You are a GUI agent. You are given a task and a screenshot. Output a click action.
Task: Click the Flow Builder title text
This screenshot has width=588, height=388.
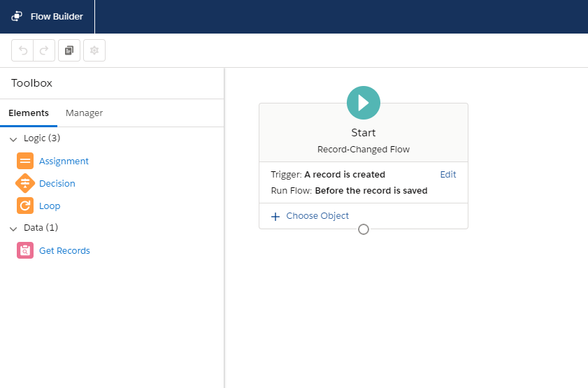tap(57, 17)
